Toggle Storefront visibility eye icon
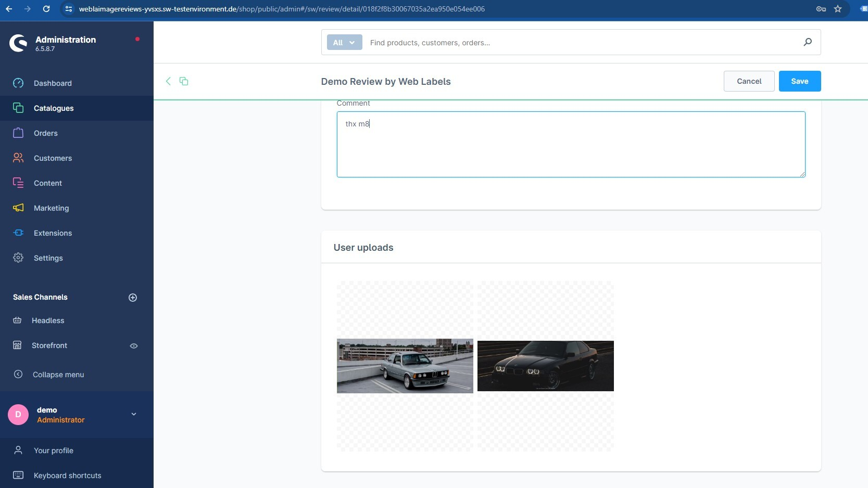868x488 pixels. tap(134, 346)
